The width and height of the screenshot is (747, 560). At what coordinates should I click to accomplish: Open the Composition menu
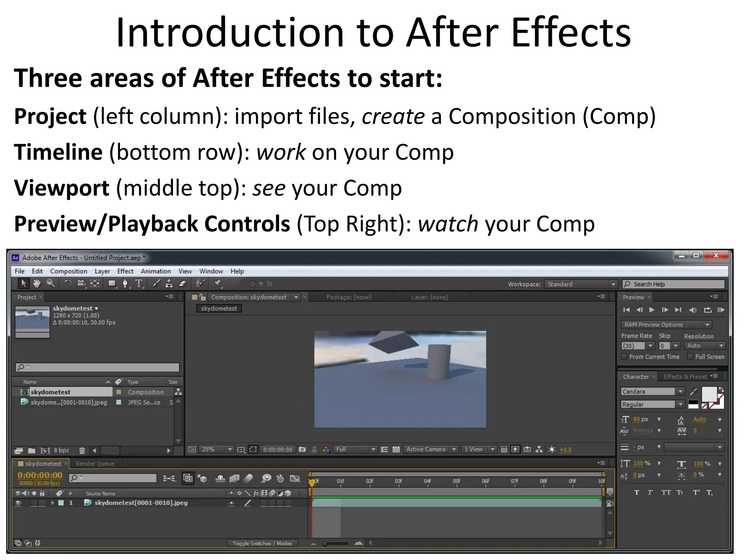click(69, 271)
